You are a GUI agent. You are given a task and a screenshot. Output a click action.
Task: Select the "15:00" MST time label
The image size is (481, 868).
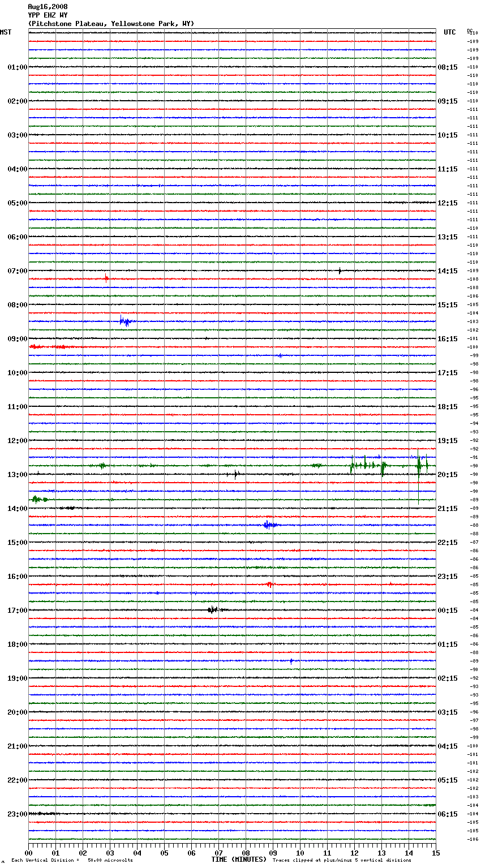(18, 543)
